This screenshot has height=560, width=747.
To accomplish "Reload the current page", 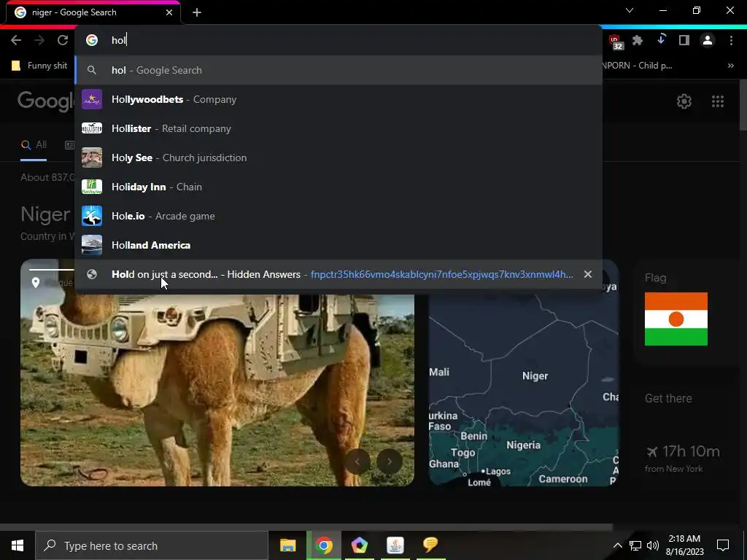I will pos(63,41).
